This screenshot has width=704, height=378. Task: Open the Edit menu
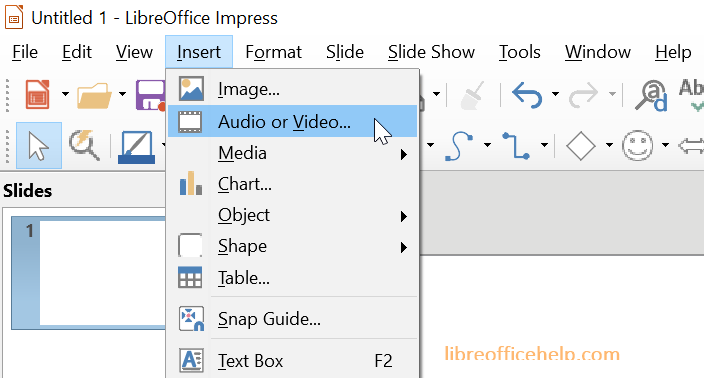[x=77, y=52]
